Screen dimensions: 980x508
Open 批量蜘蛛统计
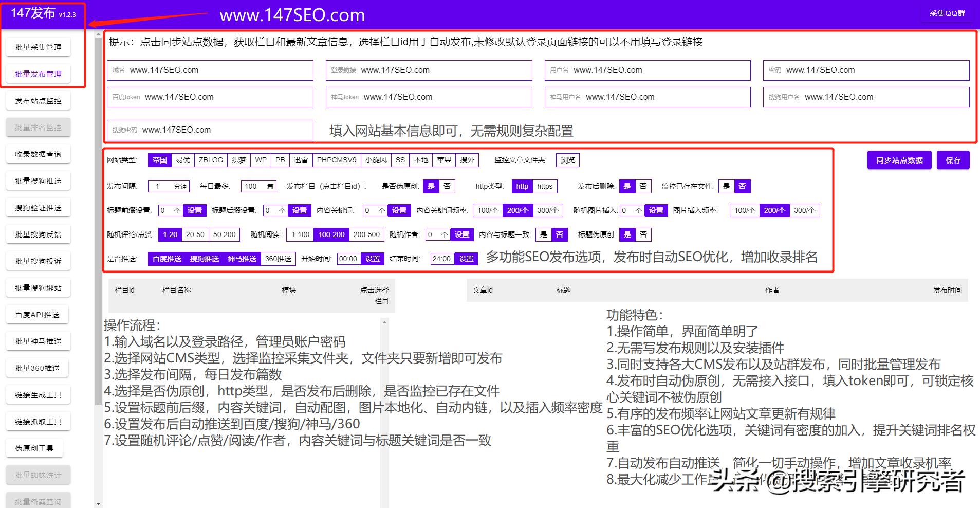click(x=38, y=475)
